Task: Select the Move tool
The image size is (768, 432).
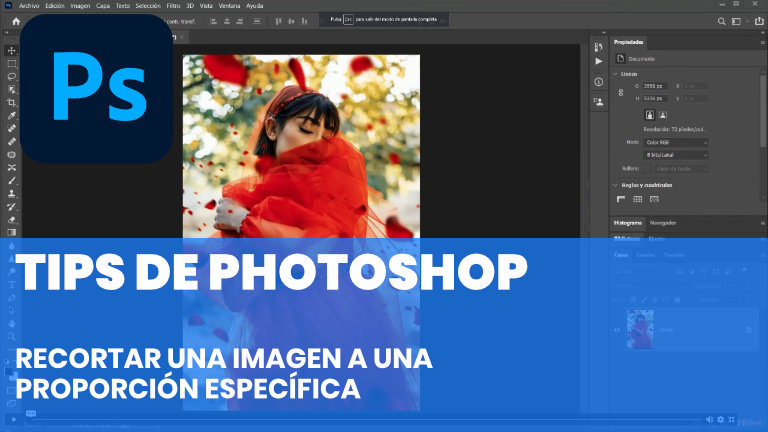Action: coord(12,50)
